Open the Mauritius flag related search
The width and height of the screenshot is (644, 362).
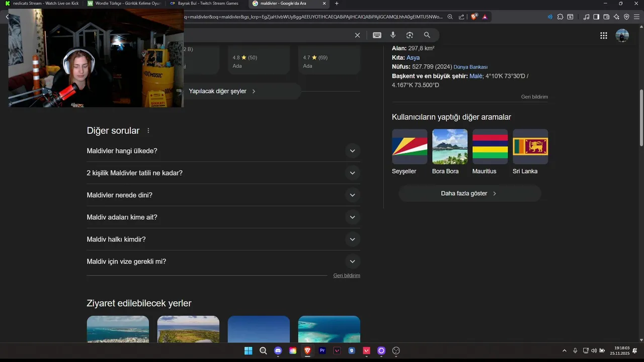click(490, 147)
